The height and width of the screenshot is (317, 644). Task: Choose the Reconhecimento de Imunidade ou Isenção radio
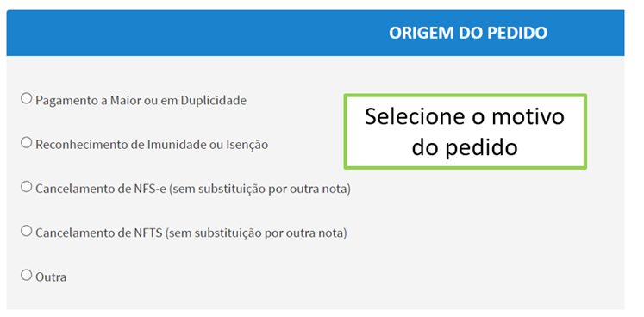point(26,143)
